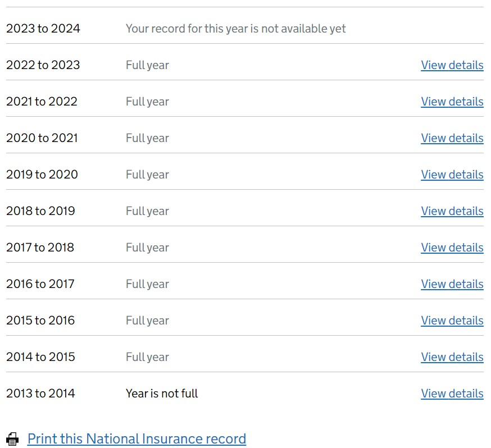View details for 2022 to 2023
Viewport: 491px width, 448px height.
coord(452,65)
